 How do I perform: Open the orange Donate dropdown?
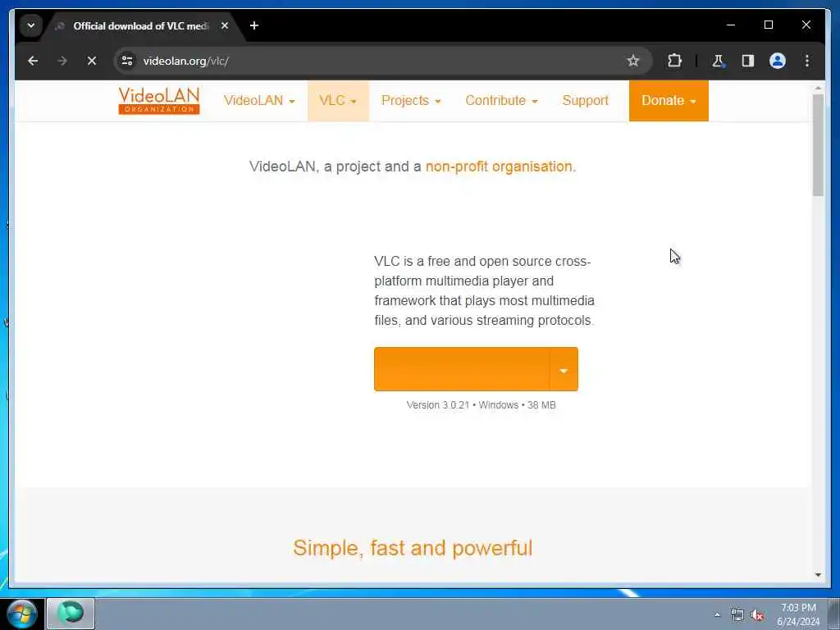(x=669, y=101)
